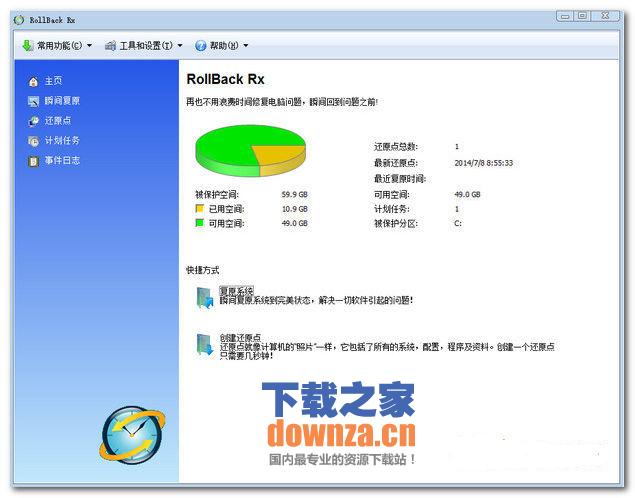Click the latest restore point date 2014/7/8 8:55:33

pyautogui.click(x=484, y=163)
